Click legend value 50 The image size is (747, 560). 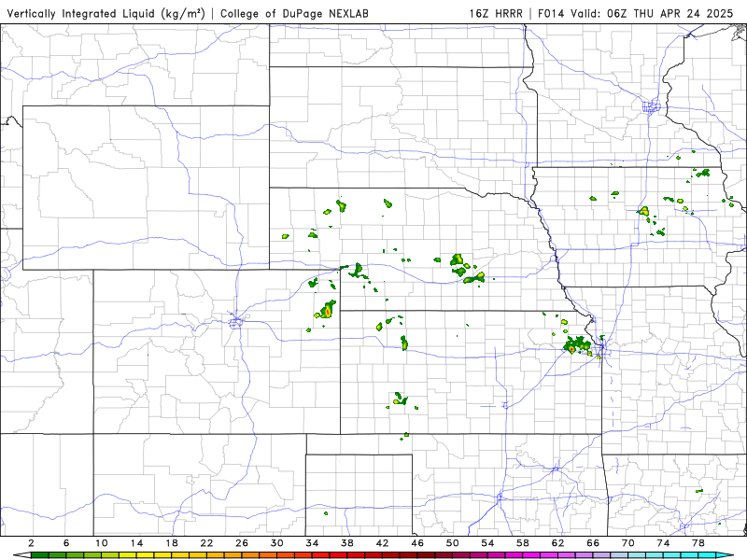(x=453, y=543)
